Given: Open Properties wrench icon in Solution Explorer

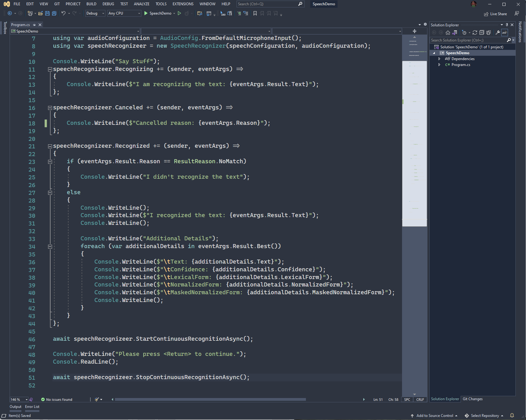Looking at the screenshot, I should coord(498,33).
